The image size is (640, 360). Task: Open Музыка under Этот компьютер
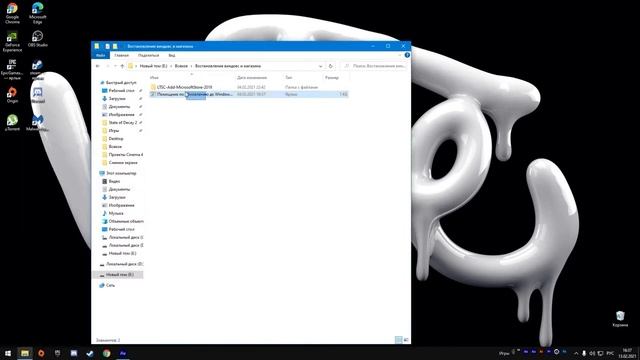coord(116,213)
